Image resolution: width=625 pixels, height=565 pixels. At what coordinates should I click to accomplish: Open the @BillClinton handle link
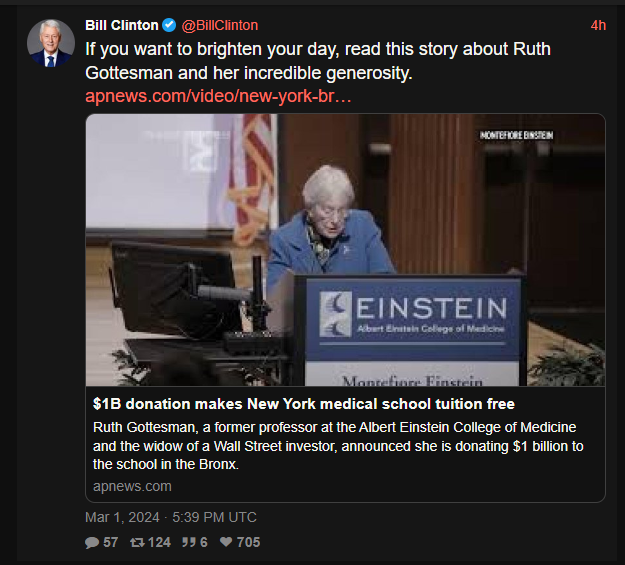220,26
